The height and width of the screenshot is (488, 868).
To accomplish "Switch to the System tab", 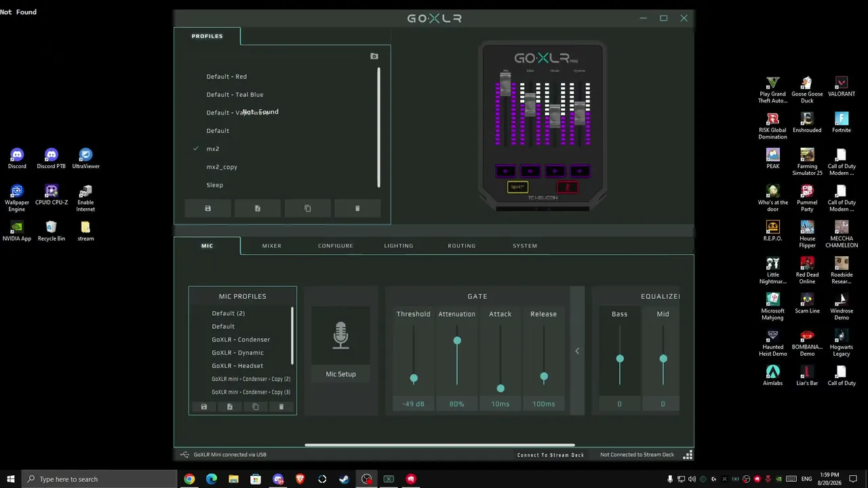I will pyautogui.click(x=525, y=245).
